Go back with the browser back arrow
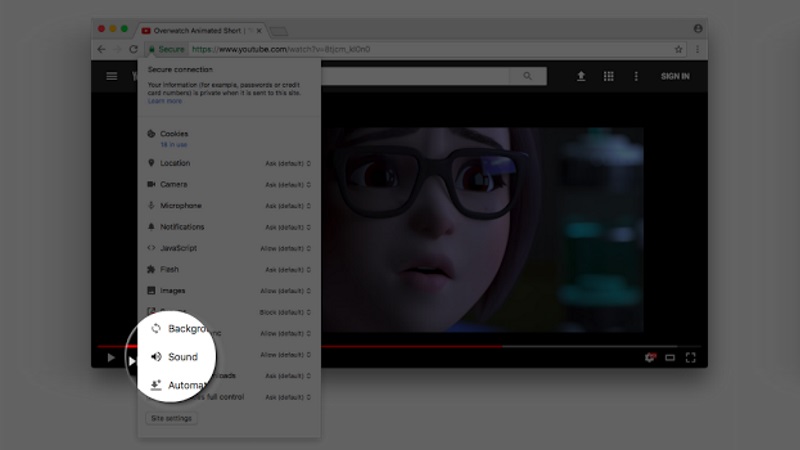 point(101,49)
